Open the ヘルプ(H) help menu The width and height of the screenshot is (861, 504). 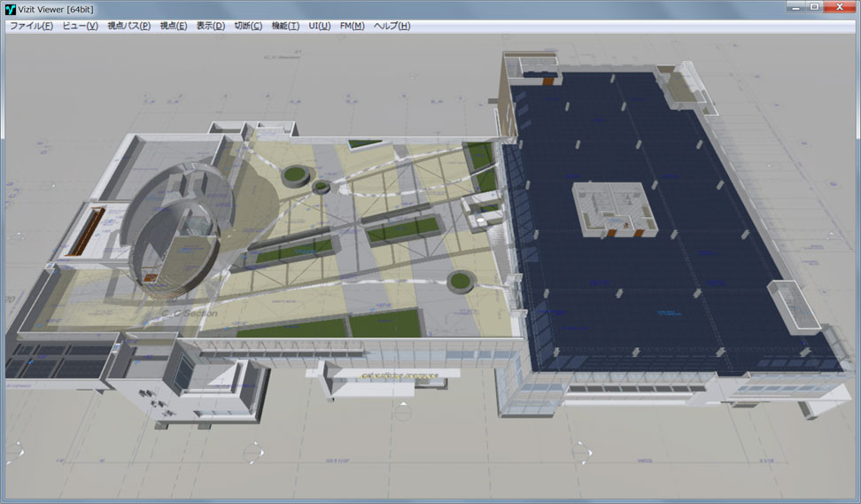(392, 26)
